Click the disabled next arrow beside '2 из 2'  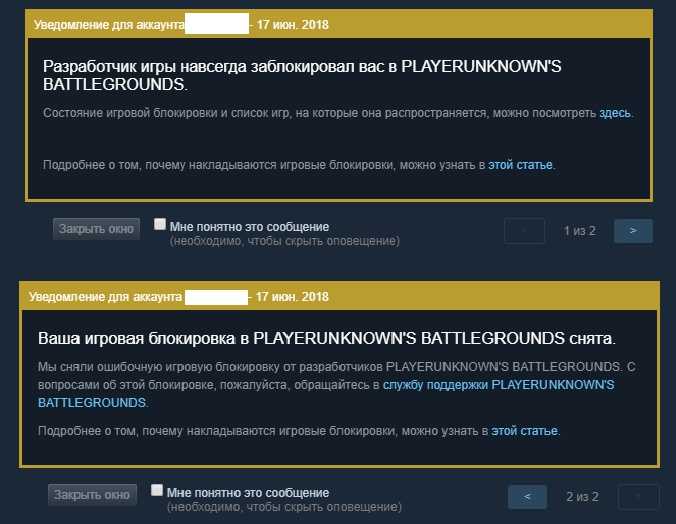pos(638,497)
